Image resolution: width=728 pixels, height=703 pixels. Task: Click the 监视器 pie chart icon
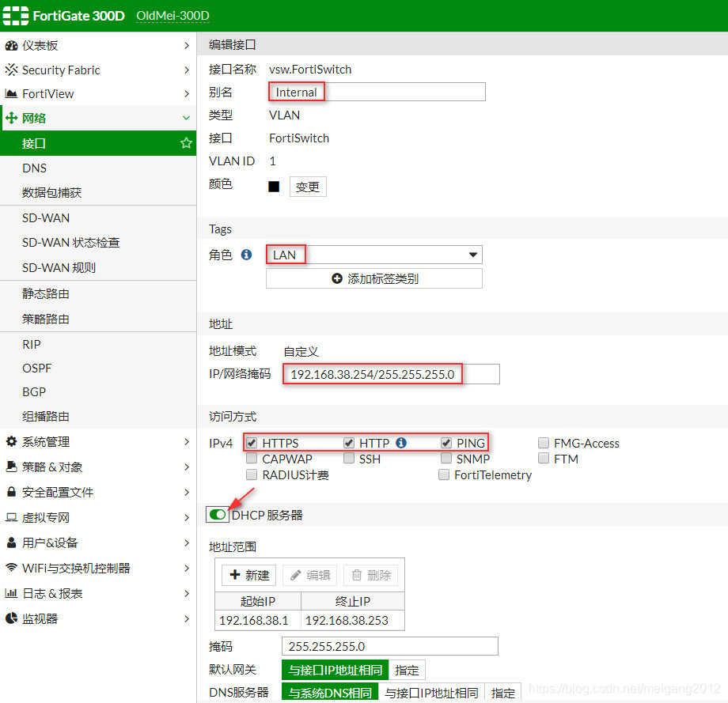point(11,618)
